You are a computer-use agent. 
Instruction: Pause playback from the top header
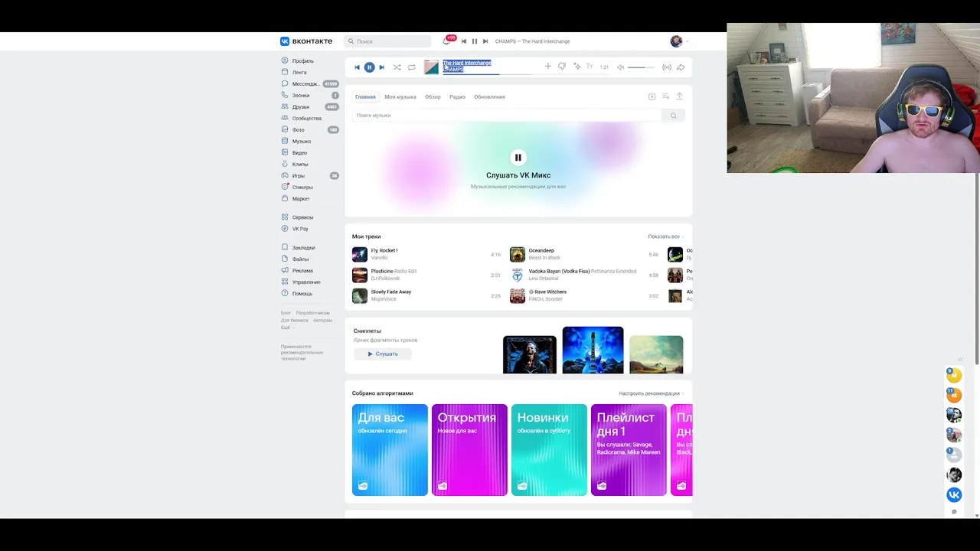[474, 41]
